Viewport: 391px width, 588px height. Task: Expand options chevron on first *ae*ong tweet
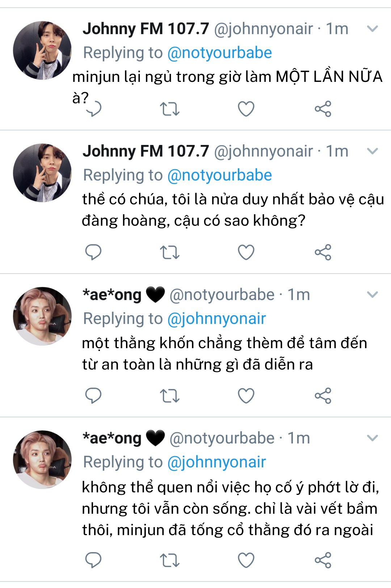[372, 295]
